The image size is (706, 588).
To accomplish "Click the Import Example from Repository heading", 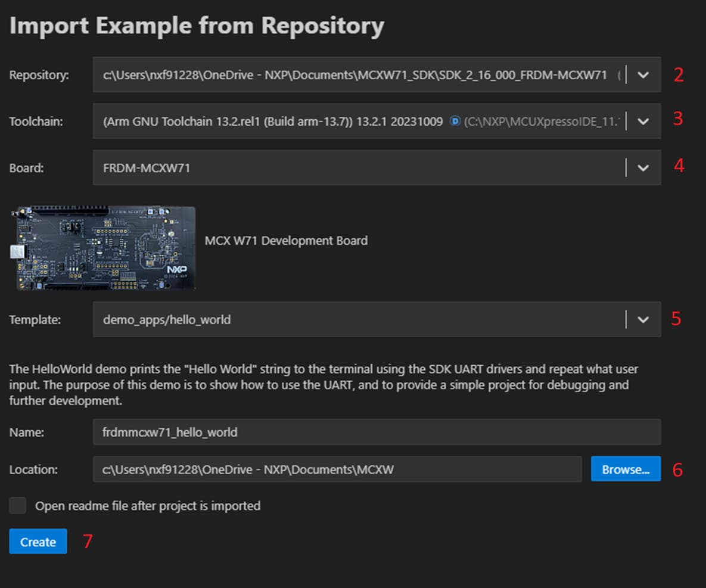I will pos(197,26).
